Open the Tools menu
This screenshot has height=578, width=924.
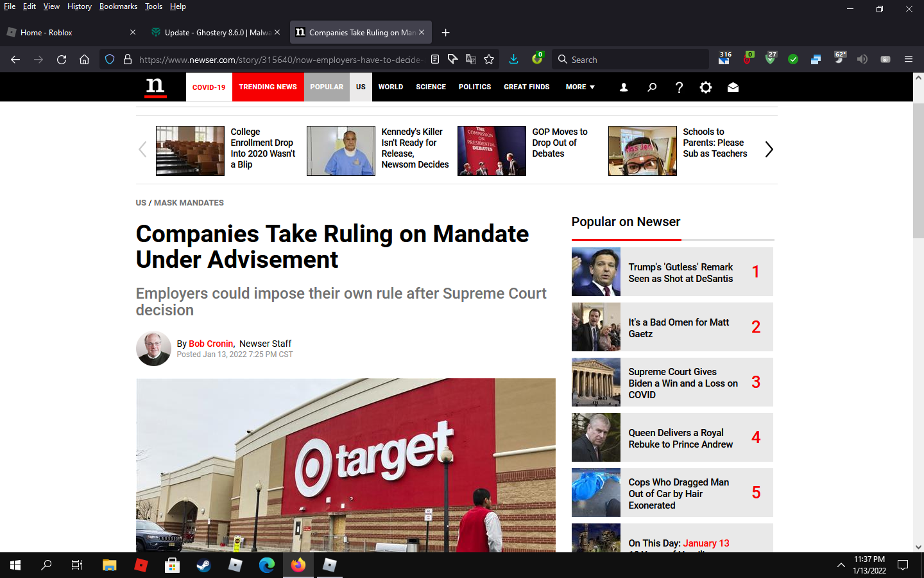tap(153, 6)
